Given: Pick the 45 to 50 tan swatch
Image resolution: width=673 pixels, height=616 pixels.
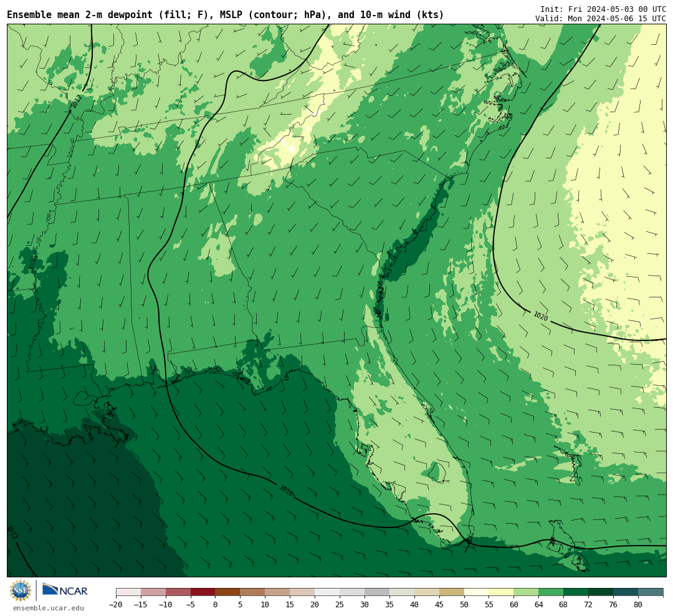Looking at the screenshot, I should [x=452, y=592].
